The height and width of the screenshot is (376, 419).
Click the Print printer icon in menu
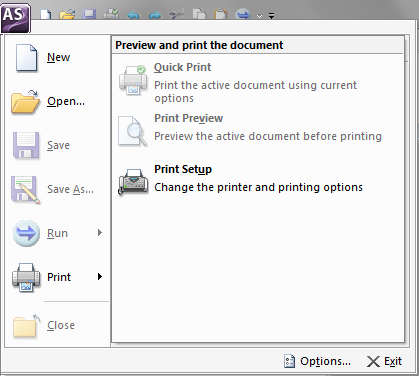click(x=26, y=278)
